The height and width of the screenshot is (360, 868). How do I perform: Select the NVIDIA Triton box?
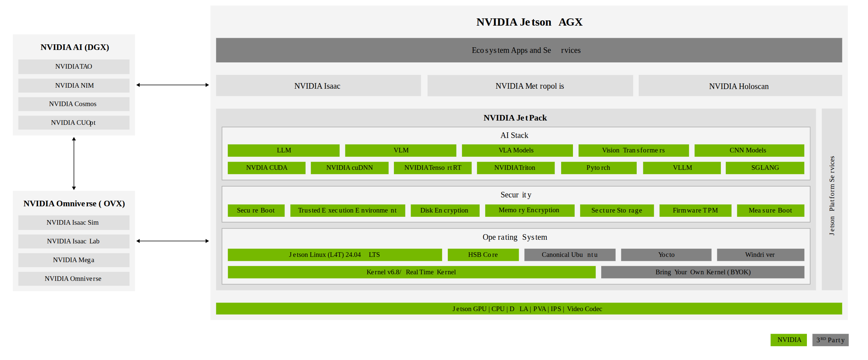pos(515,168)
